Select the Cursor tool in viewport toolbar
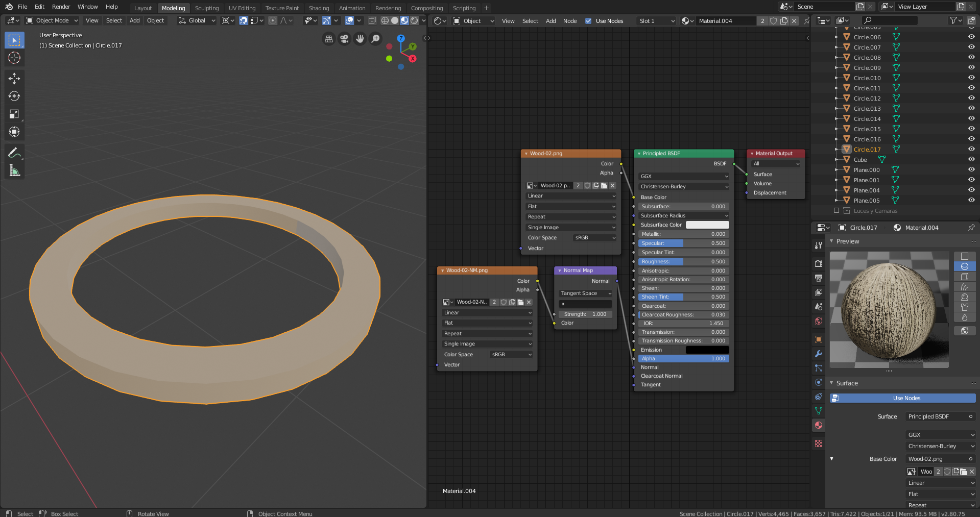Viewport: 980px width, 517px height. click(14, 58)
